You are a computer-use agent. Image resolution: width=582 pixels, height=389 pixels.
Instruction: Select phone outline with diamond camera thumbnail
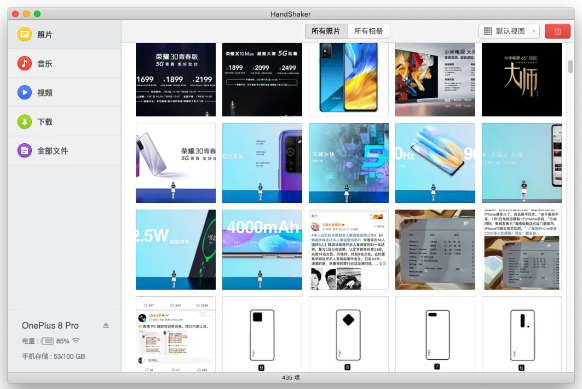pyautogui.click(x=349, y=334)
